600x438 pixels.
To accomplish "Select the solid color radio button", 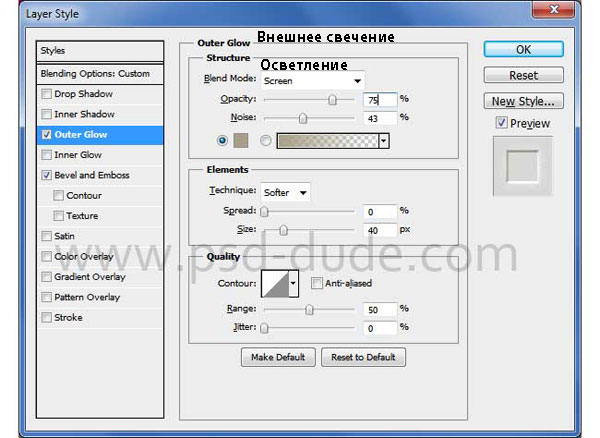I will (222, 140).
